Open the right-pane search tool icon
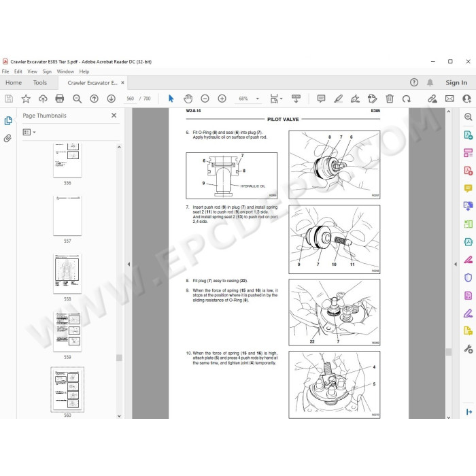 coord(468,116)
